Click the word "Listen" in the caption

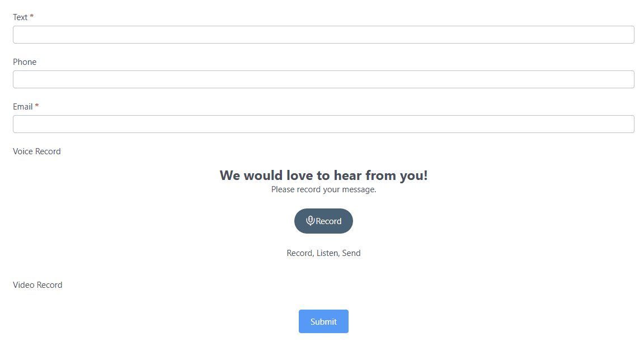328,253
